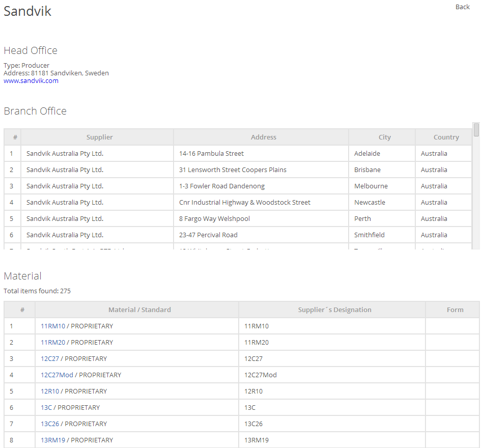This screenshot has width=483, height=448.
Task: Open the 12C27Mod material link
Action: pyautogui.click(x=57, y=375)
